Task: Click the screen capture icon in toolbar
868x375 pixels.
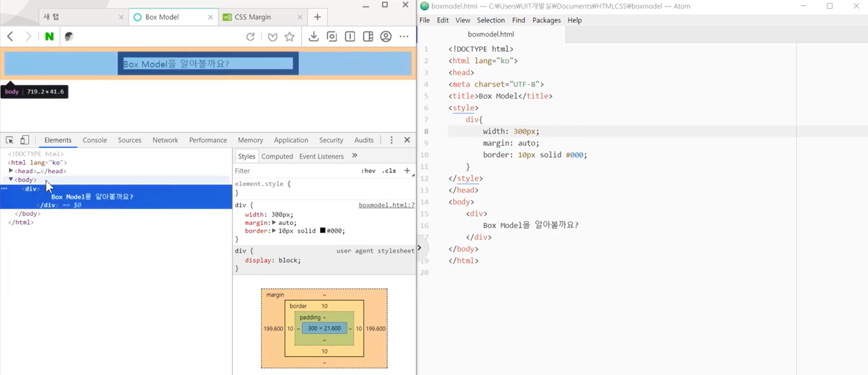Action: click(332, 36)
